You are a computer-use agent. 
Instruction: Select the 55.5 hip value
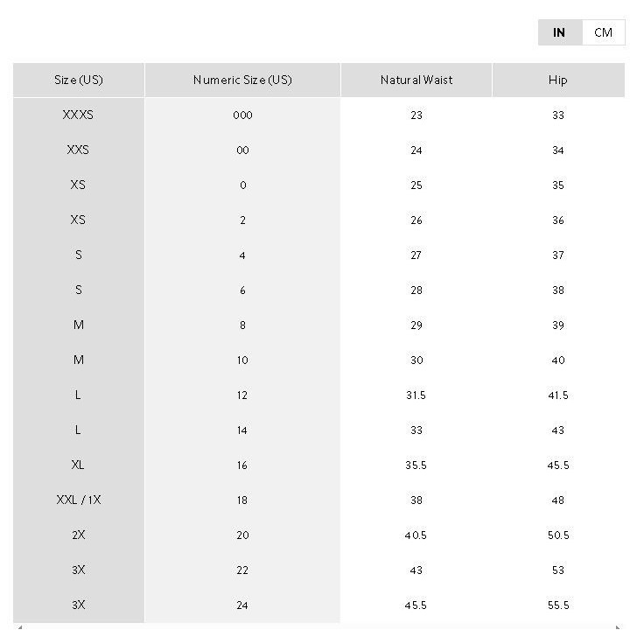tap(558, 605)
